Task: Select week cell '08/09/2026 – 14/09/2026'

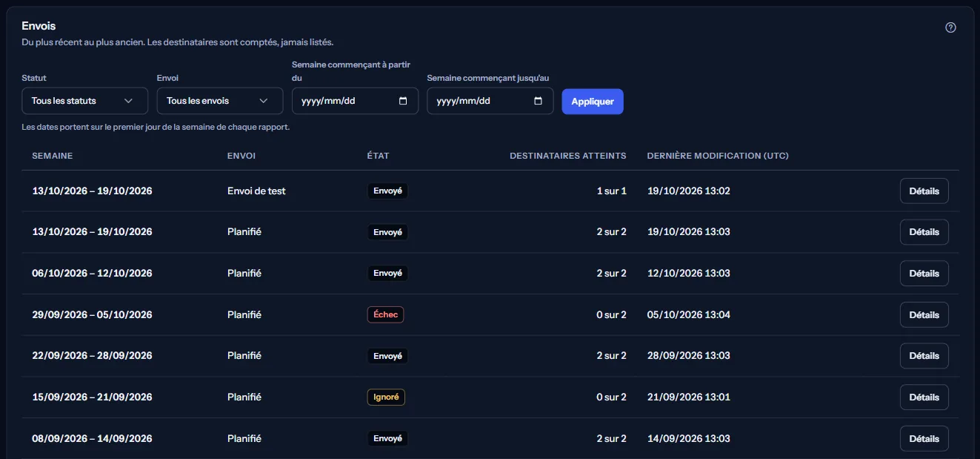Action: (92, 438)
